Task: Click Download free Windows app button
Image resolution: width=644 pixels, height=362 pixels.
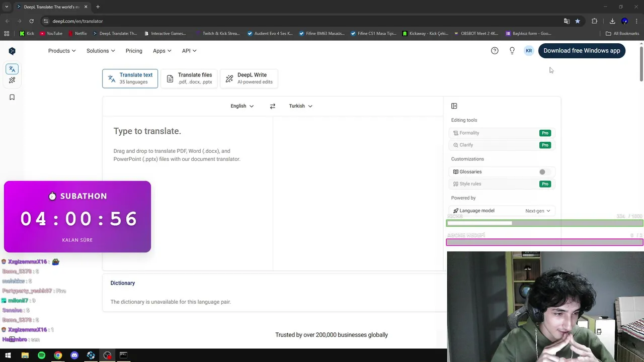Action: click(582, 51)
